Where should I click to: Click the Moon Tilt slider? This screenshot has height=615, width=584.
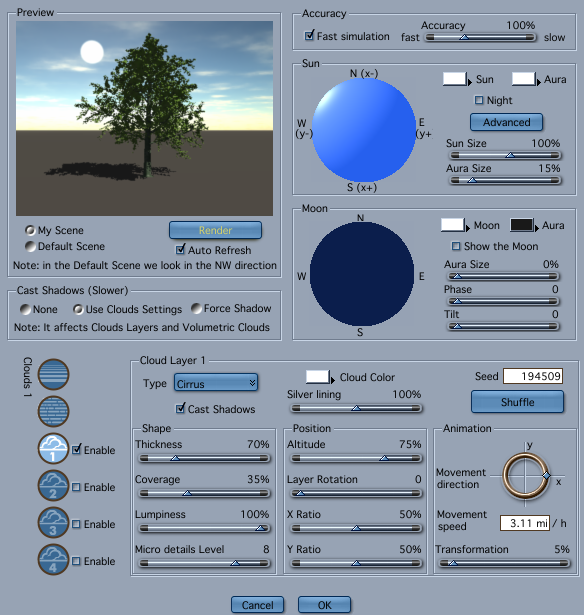503,326
